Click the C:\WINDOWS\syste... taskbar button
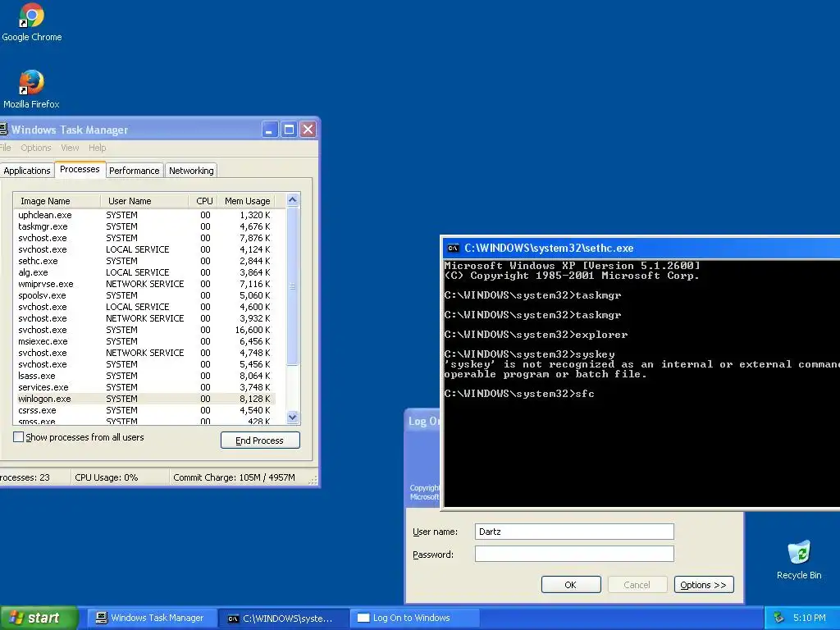The image size is (840, 630). point(283,619)
